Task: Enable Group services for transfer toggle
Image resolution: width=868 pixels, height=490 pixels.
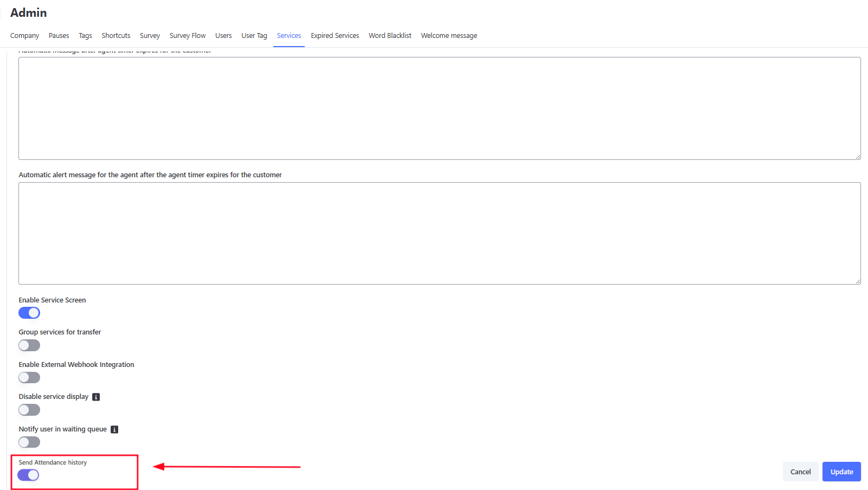Action: tap(29, 345)
